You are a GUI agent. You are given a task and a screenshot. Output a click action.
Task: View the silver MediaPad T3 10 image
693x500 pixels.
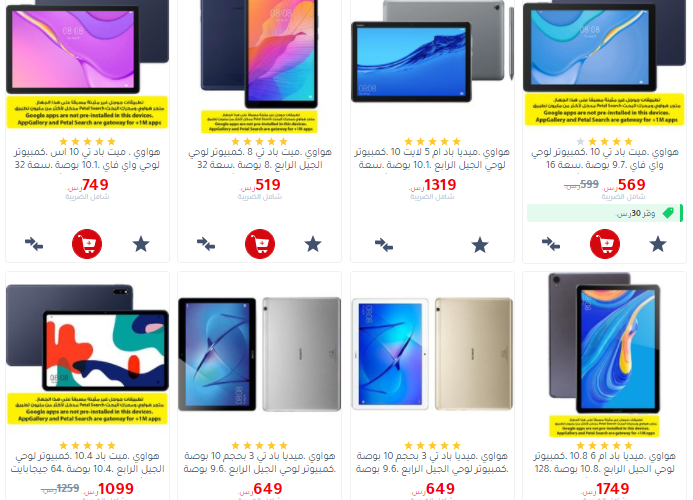[x=259, y=354]
